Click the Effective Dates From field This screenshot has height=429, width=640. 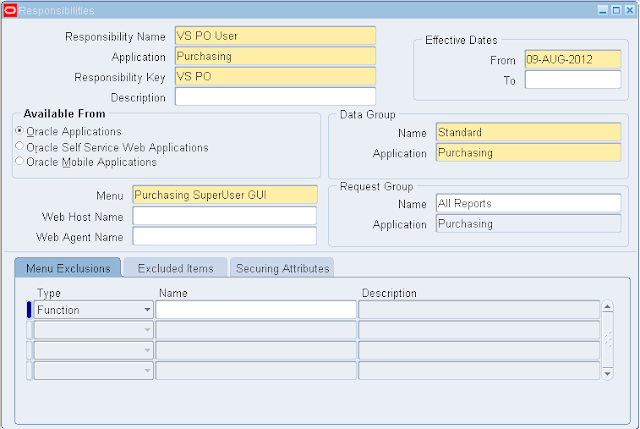coord(573,59)
